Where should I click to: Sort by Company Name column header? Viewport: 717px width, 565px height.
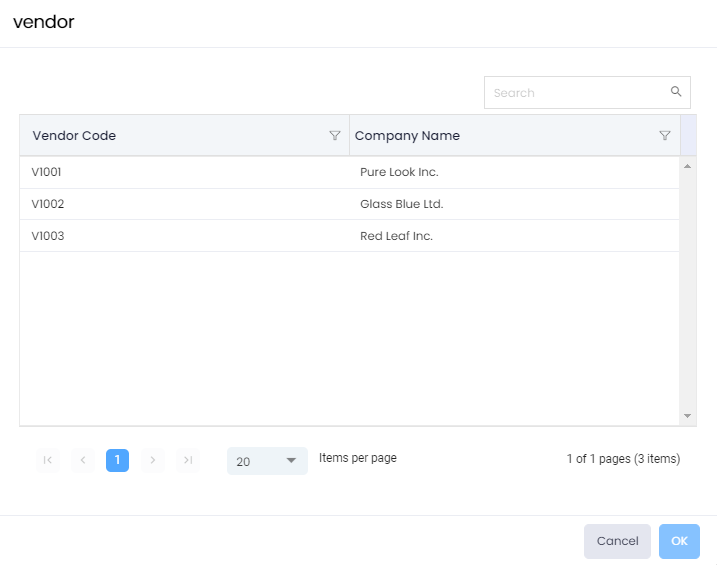(x=407, y=136)
